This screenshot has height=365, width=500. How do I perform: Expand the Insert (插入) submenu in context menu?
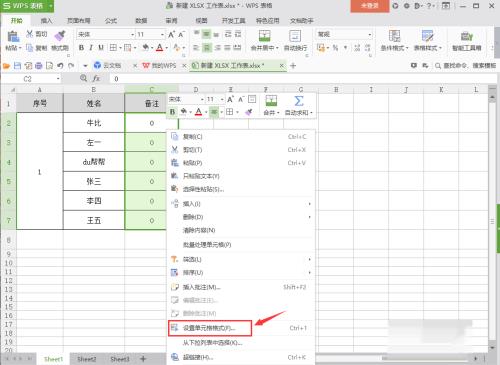(241, 204)
